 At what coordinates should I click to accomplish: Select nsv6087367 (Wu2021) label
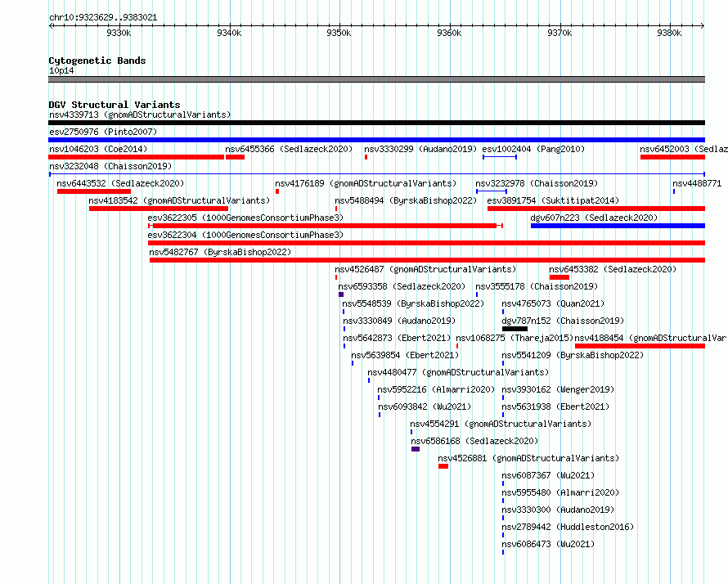[548, 475]
